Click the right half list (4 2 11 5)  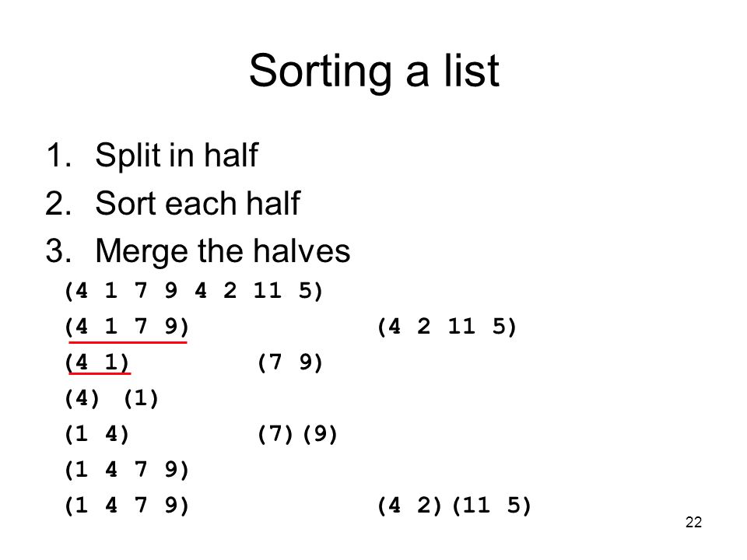447,327
